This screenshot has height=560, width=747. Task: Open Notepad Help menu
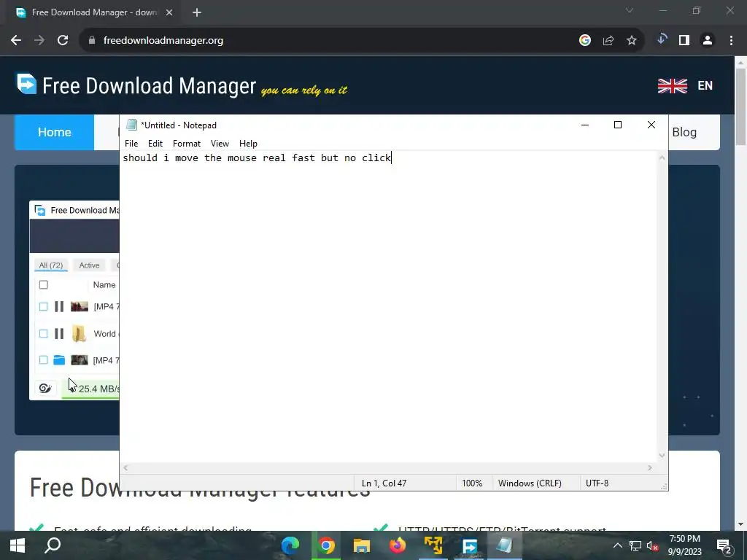[248, 144]
